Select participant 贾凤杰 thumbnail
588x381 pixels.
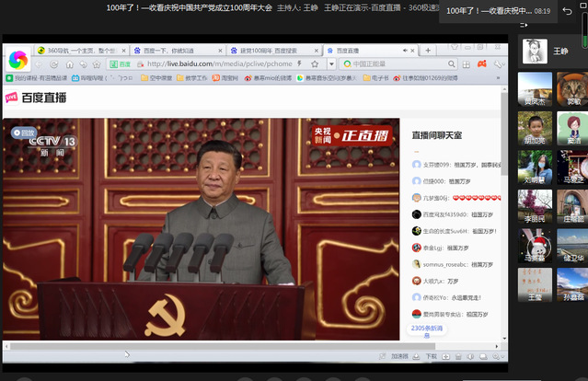tap(535, 89)
